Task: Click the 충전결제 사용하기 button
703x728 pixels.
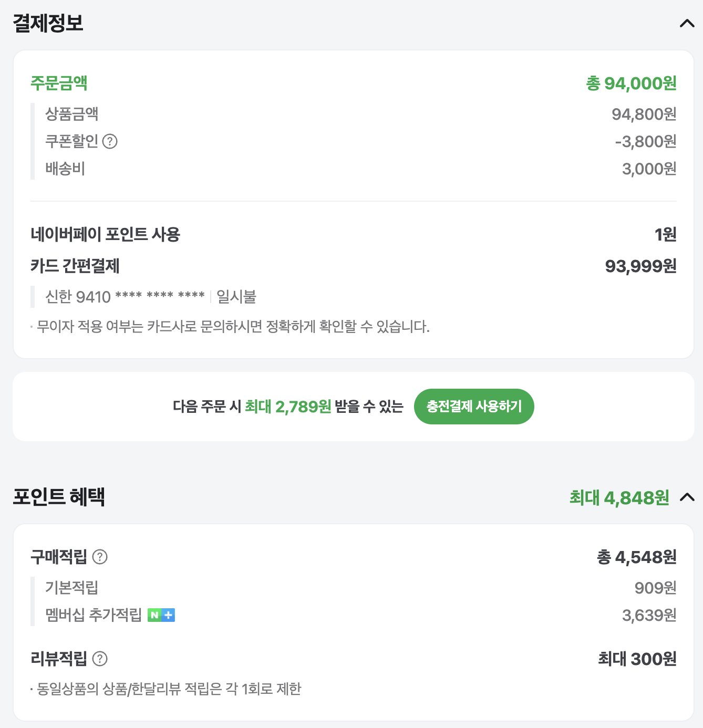Action: click(x=474, y=407)
